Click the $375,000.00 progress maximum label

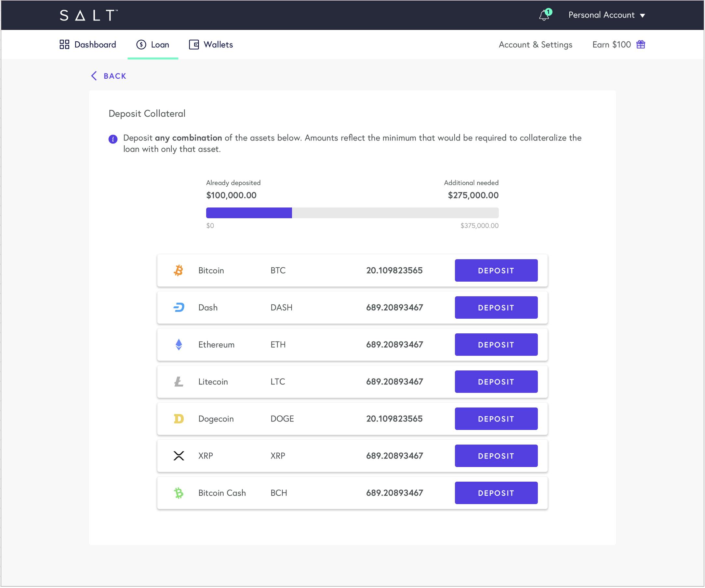pyautogui.click(x=479, y=226)
